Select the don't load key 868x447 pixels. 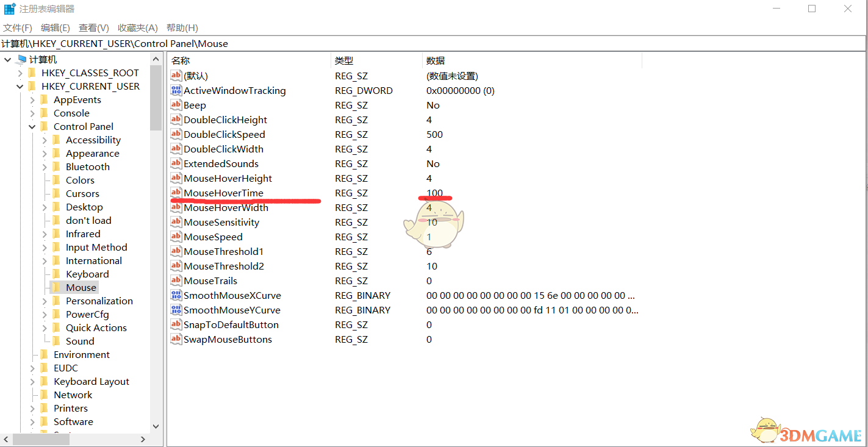click(88, 220)
